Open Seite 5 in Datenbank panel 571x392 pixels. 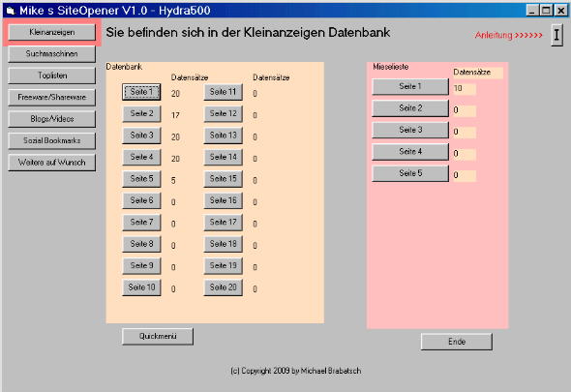coord(141,178)
